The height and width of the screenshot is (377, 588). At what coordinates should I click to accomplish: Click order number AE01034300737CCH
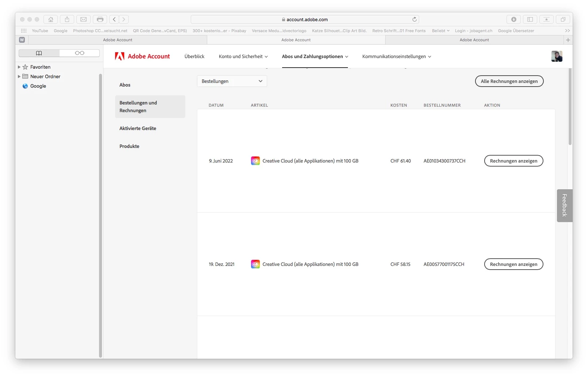444,161
